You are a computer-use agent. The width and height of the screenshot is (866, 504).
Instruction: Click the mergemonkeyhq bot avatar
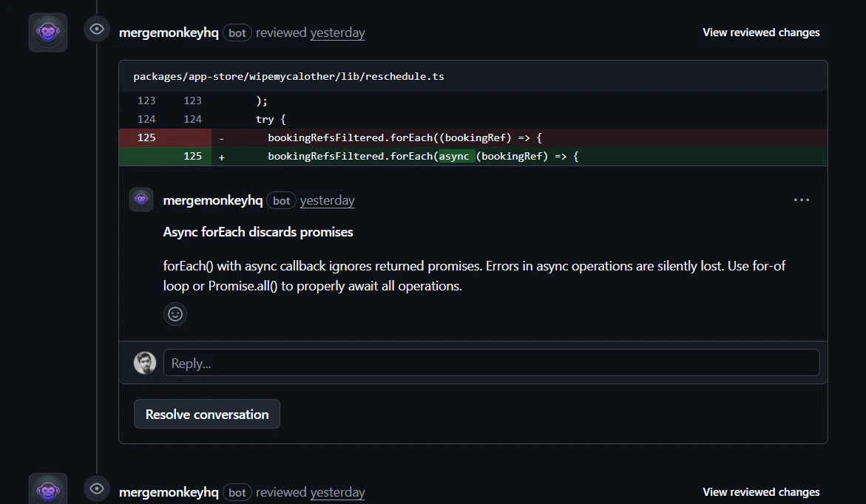tap(47, 32)
